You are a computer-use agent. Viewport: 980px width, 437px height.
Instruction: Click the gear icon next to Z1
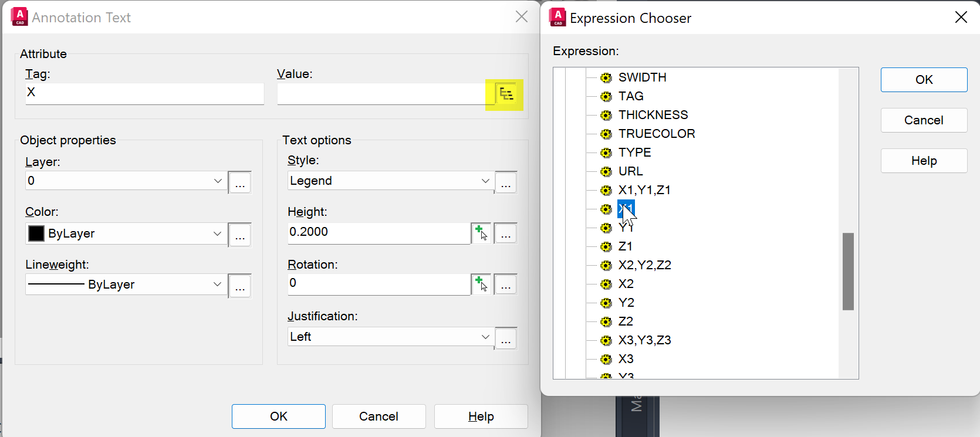click(x=606, y=246)
